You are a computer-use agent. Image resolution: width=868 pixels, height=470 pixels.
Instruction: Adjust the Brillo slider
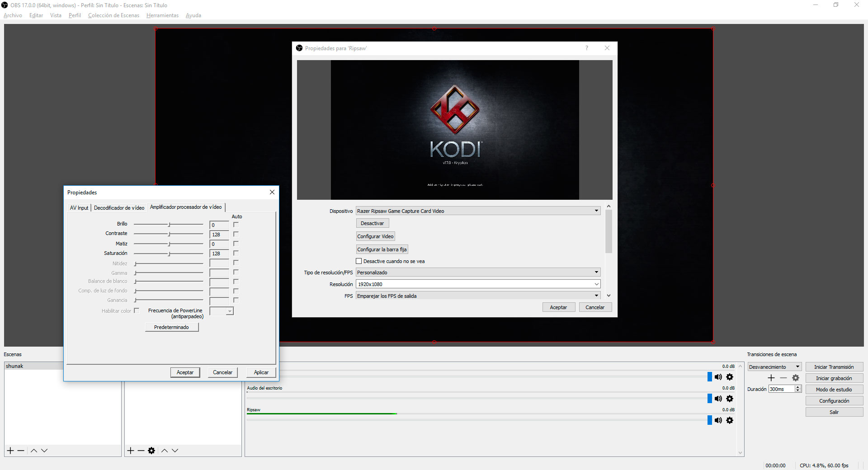pyautogui.click(x=169, y=224)
